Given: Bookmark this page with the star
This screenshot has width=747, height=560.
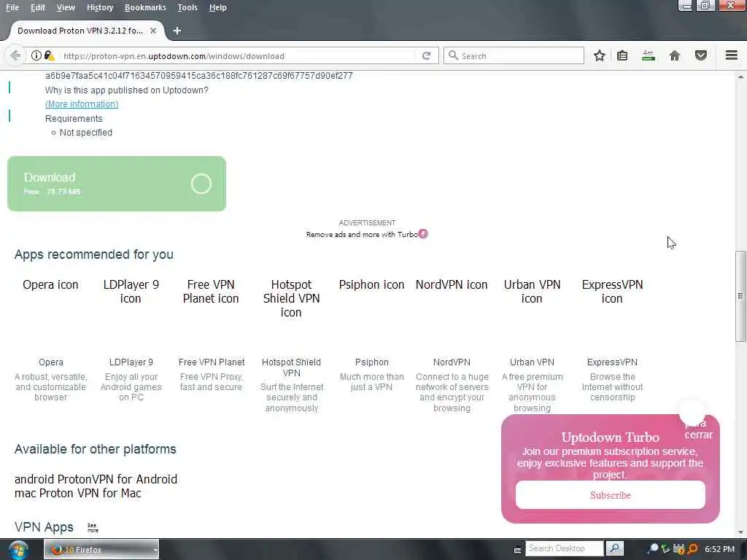Looking at the screenshot, I should click(600, 55).
